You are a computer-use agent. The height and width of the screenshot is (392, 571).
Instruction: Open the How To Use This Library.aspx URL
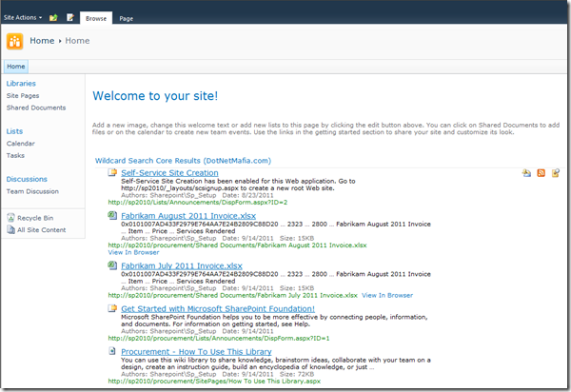pos(214,382)
